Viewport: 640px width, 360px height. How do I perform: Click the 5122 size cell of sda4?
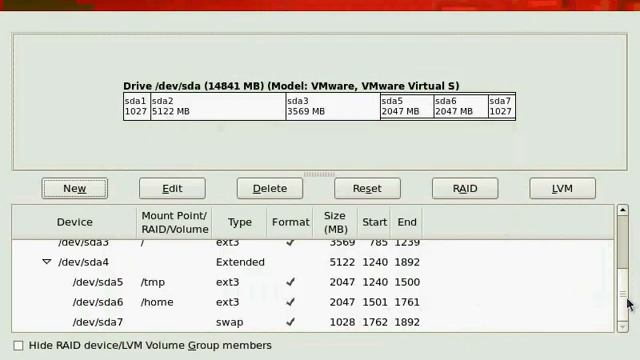(342, 262)
